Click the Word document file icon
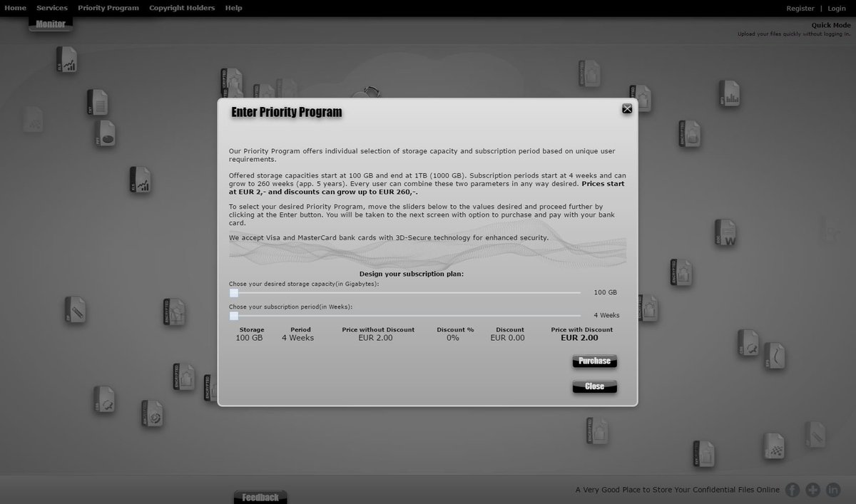Image resolution: width=856 pixels, height=504 pixels. 726,232
